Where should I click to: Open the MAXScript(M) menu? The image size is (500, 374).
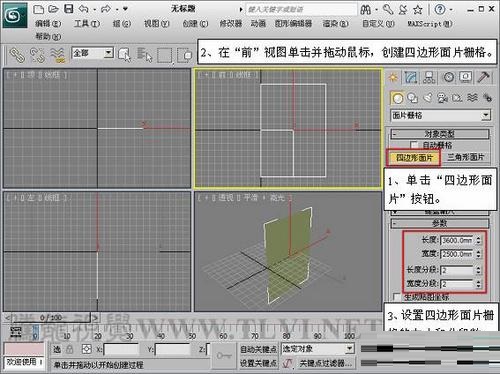(430, 24)
